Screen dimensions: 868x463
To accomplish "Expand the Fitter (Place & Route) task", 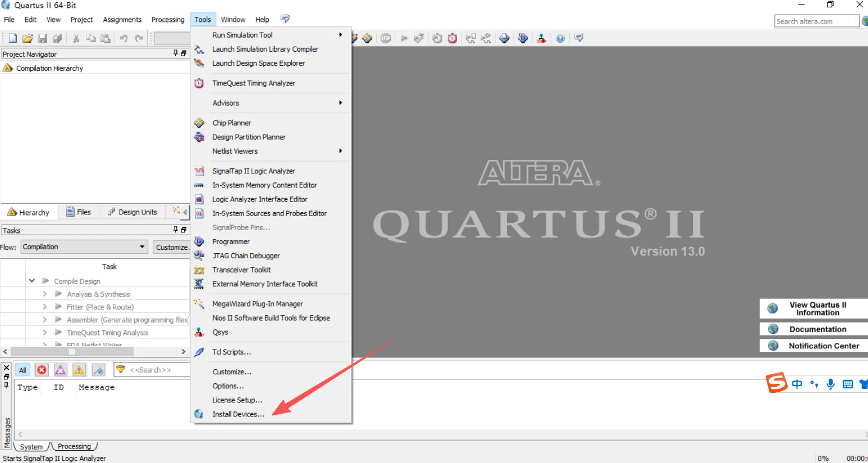I will (45, 306).
